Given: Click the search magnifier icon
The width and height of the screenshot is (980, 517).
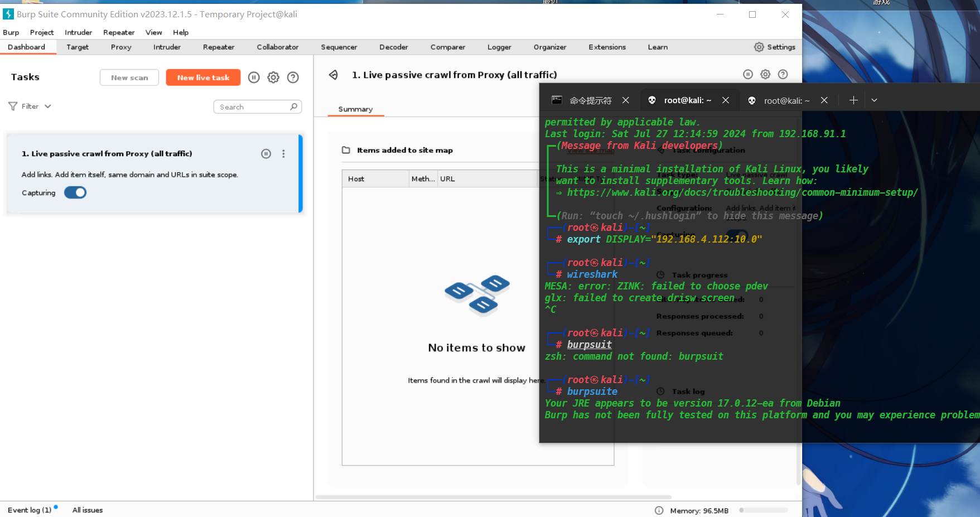Looking at the screenshot, I should [x=294, y=107].
